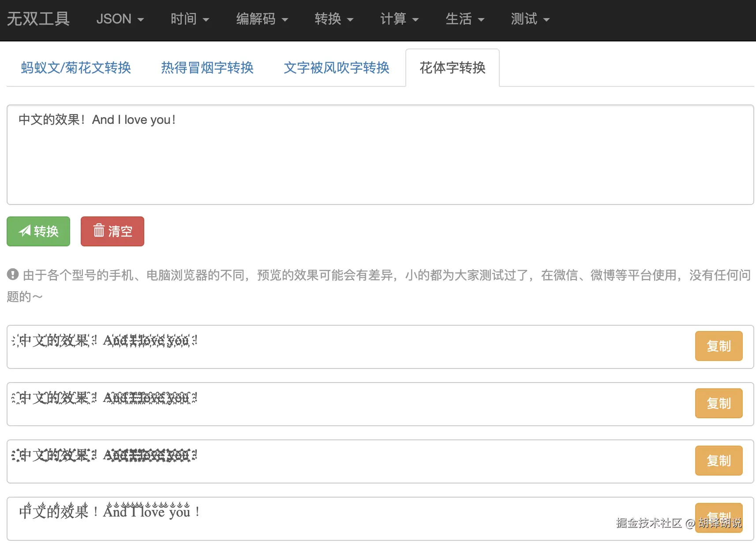Click the fourth flower-decorated text output
The width and height of the screenshot is (756, 543).
coord(109,511)
